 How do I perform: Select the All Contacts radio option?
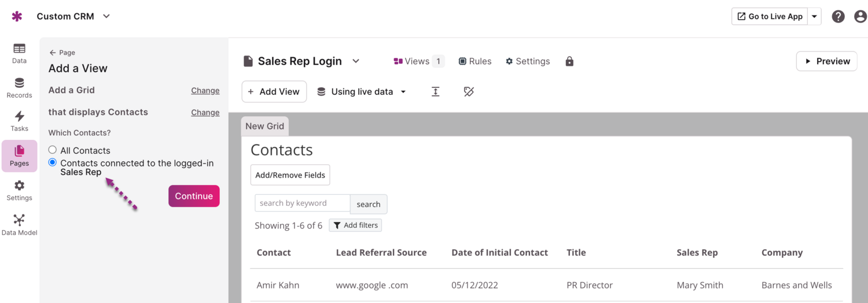(53, 150)
